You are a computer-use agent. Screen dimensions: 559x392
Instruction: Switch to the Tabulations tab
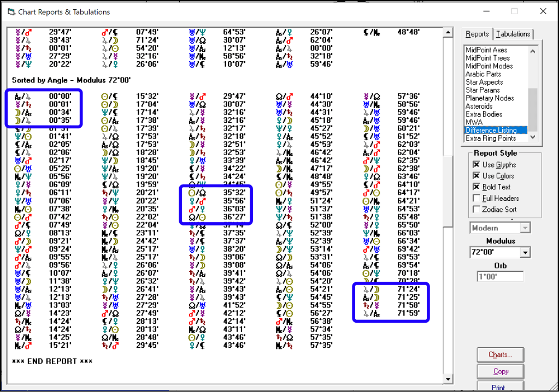click(x=513, y=34)
